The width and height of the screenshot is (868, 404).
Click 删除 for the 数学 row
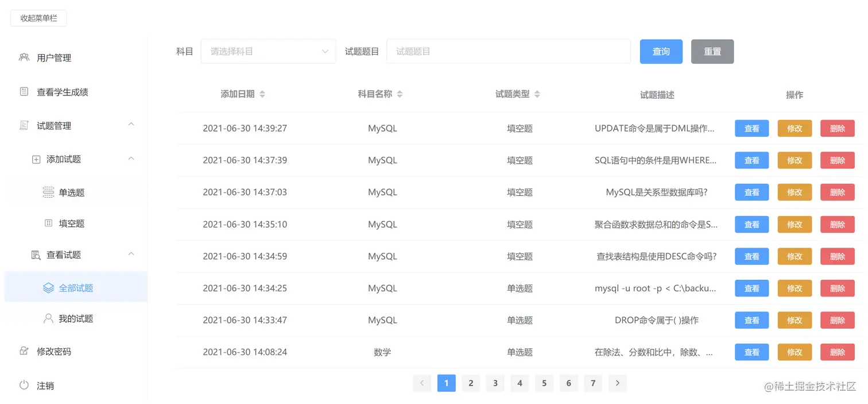pos(838,352)
